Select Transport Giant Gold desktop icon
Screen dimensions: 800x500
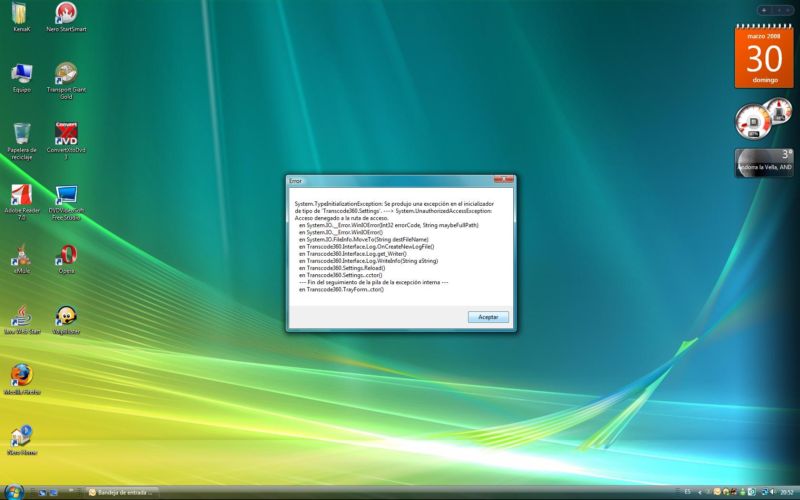[66, 81]
